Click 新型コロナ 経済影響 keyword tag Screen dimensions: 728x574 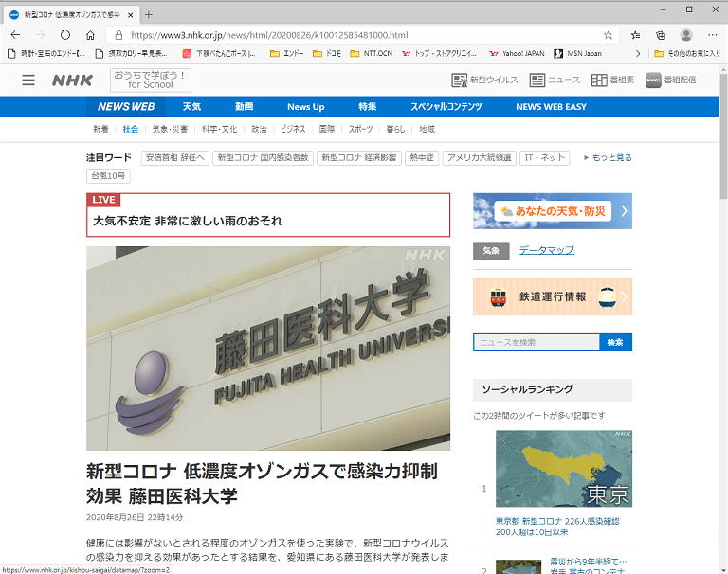(x=359, y=158)
